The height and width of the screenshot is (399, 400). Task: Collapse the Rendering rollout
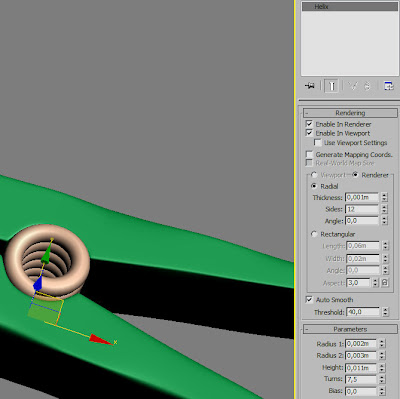click(350, 113)
